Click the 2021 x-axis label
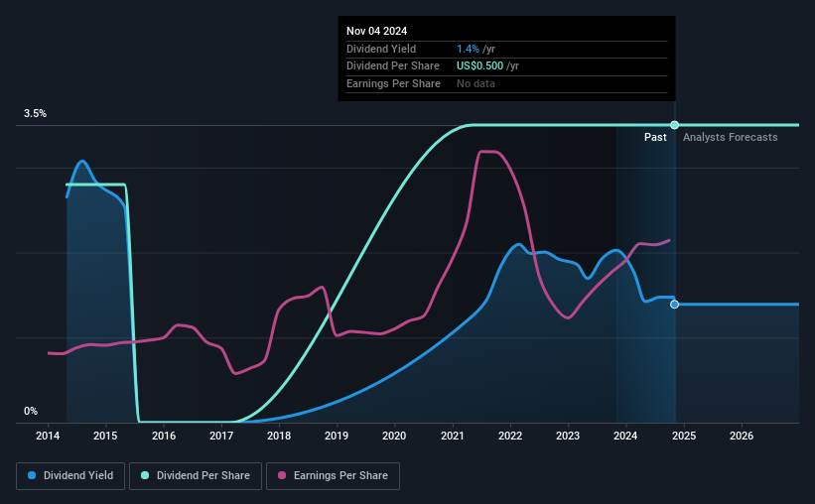The width and height of the screenshot is (815, 504). point(453,436)
